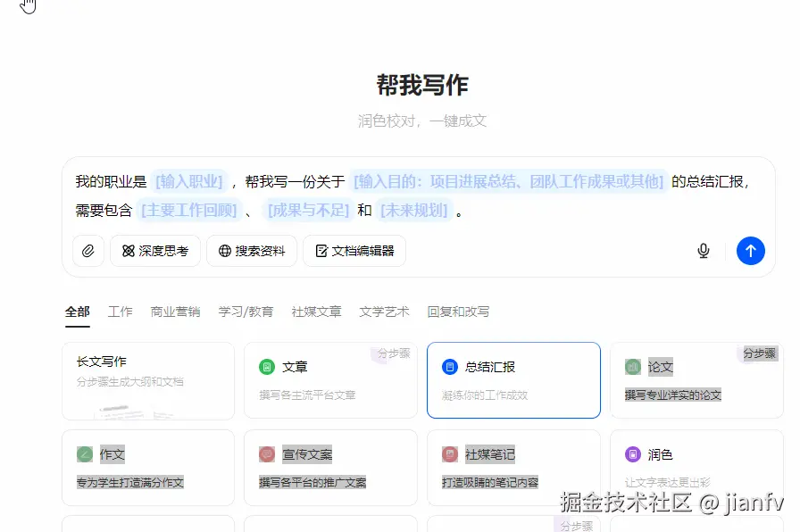Image resolution: width=800 pixels, height=532 pixels.
Task: Switch to the 回复和改写 tab
Action: point(458,312)
